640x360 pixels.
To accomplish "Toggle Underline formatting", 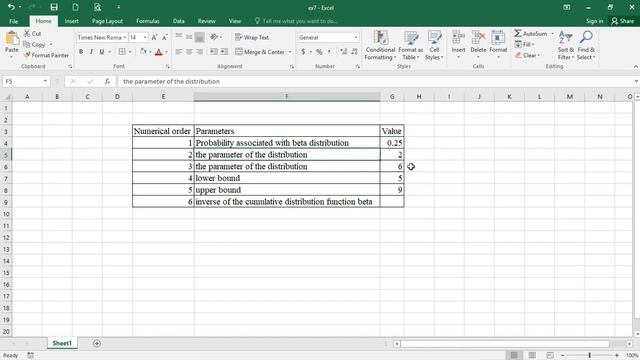I will 102,51.
